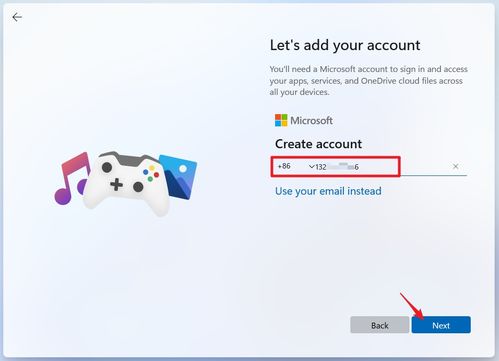Click the controller's colored face buttons
The image size is (499, 361).
tap(151, 173)
